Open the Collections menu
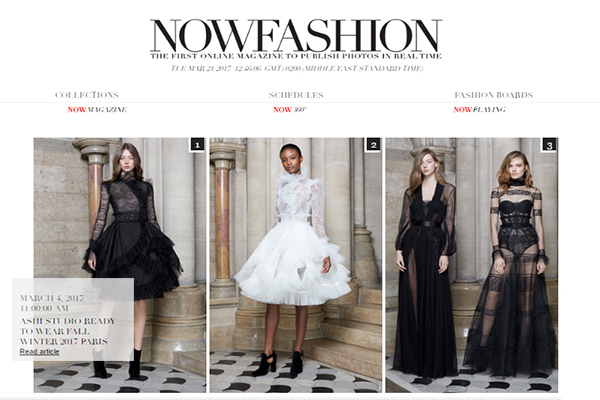600x400 pixels. (x=87, y=95)
